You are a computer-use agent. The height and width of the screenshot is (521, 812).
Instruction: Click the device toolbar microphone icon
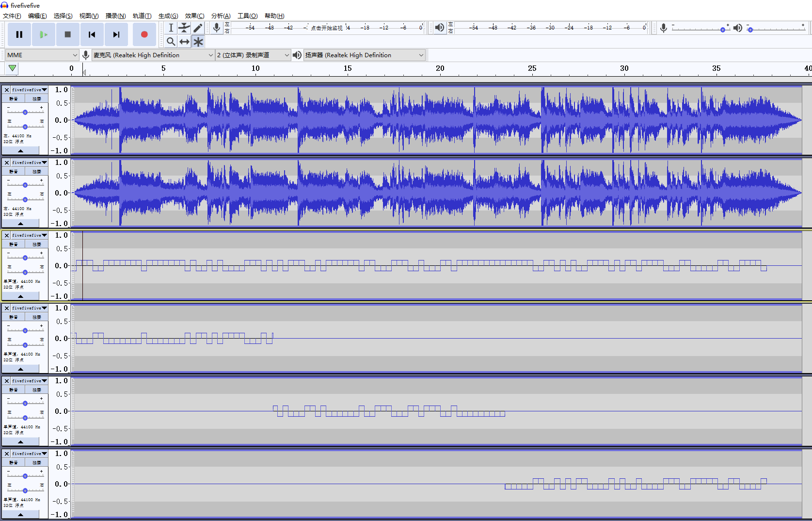pos(86,55)
